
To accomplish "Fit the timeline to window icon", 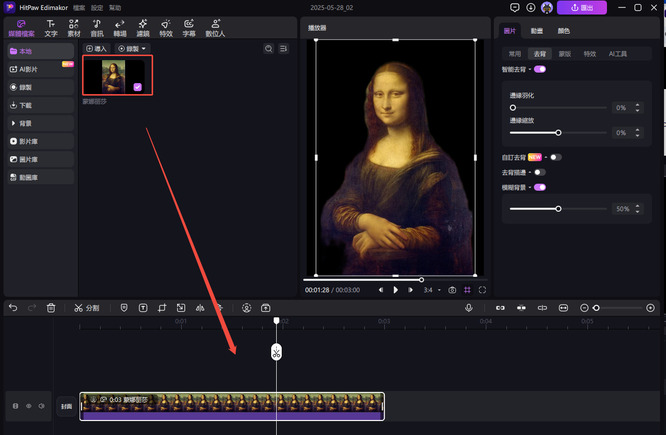I will click(563, 308).
